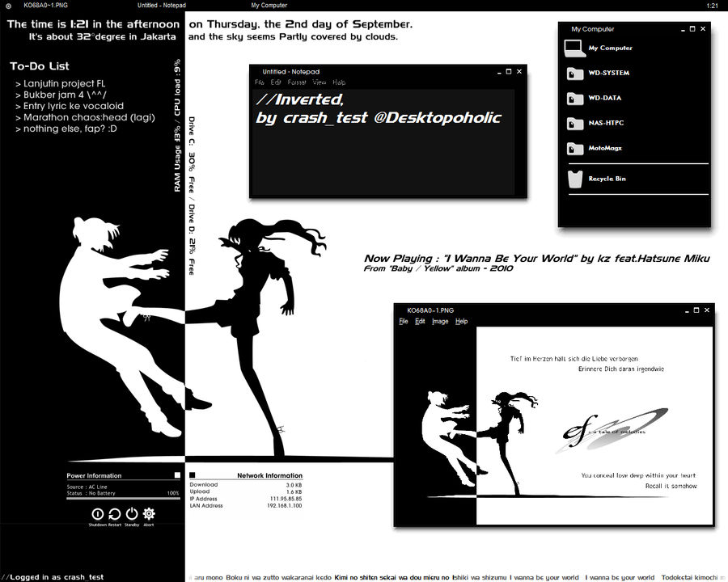Click the 'From Baby / Yellow album - 2010' line
Image resolution: width=728 pixels, height=582 pixels.
pyautogui.click(x=438, y=268)
